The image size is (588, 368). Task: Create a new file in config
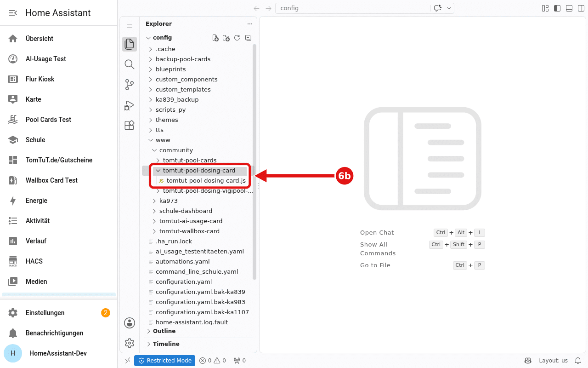tap(215, 38)
